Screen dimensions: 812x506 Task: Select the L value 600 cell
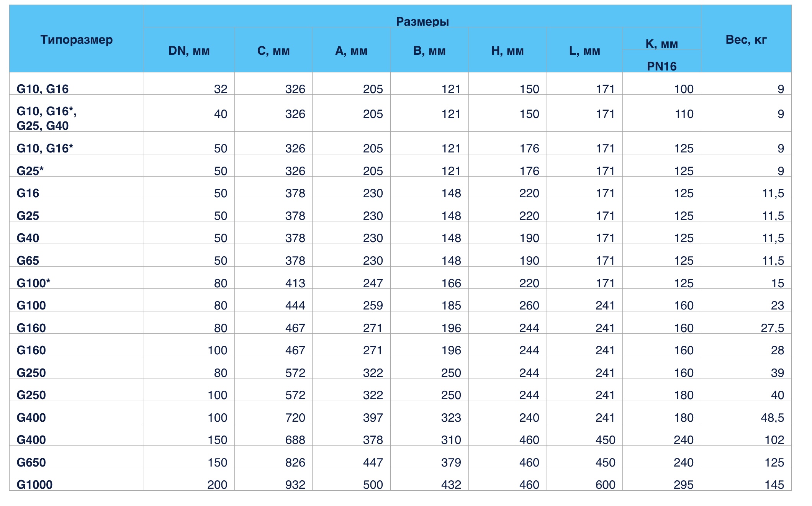click(605, 485)
